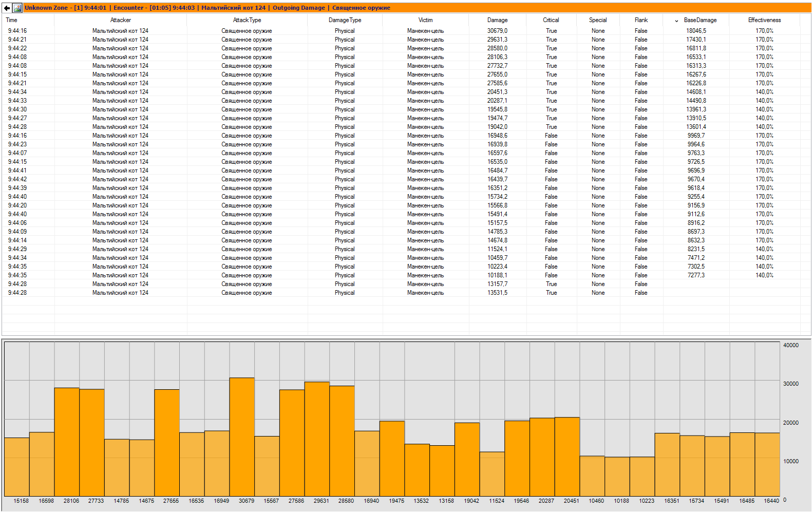Select the damage value 10459,7 cell
This screenshot has height=512, width=812.
click(497, 258)
